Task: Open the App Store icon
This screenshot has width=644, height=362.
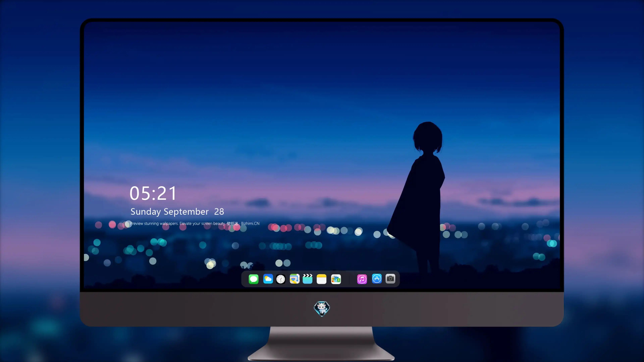Action: click(x=377, y=279)
